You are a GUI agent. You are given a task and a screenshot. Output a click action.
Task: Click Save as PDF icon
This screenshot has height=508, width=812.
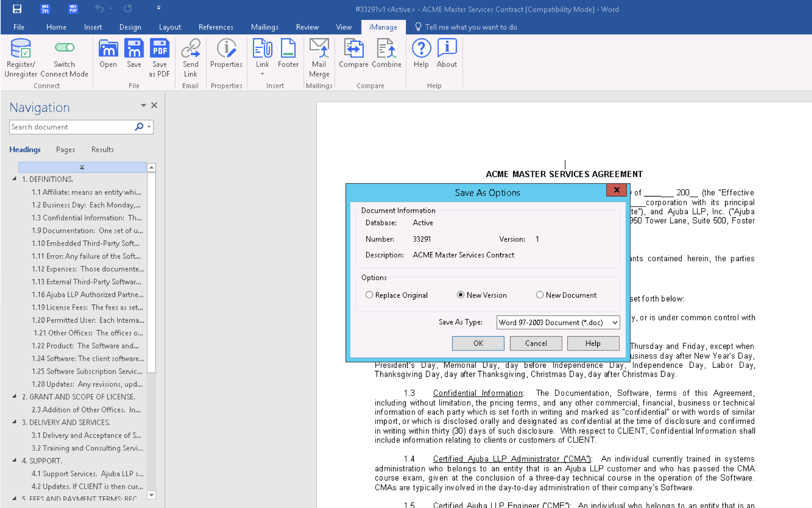pos(159,48)
